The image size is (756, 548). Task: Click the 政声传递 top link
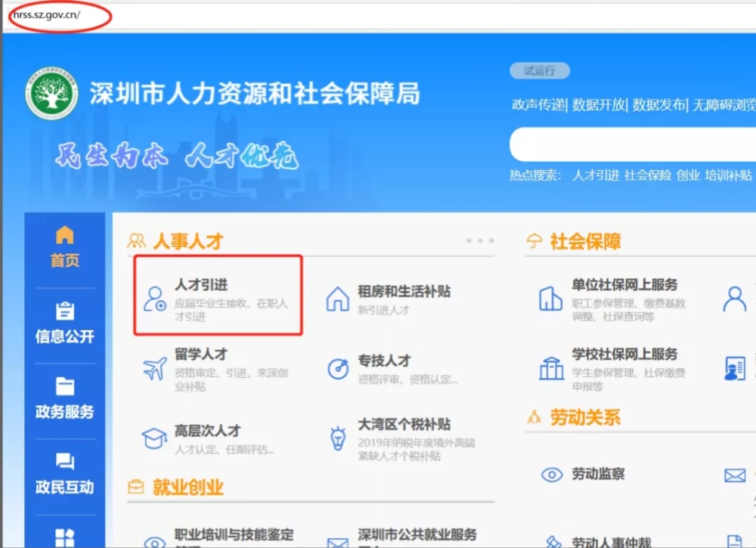pyautogui.click(x=538, y=104)
